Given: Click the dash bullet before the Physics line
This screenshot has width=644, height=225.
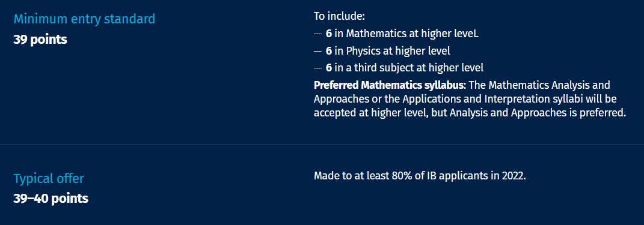Looking at the screenshot, I should 317,52.
